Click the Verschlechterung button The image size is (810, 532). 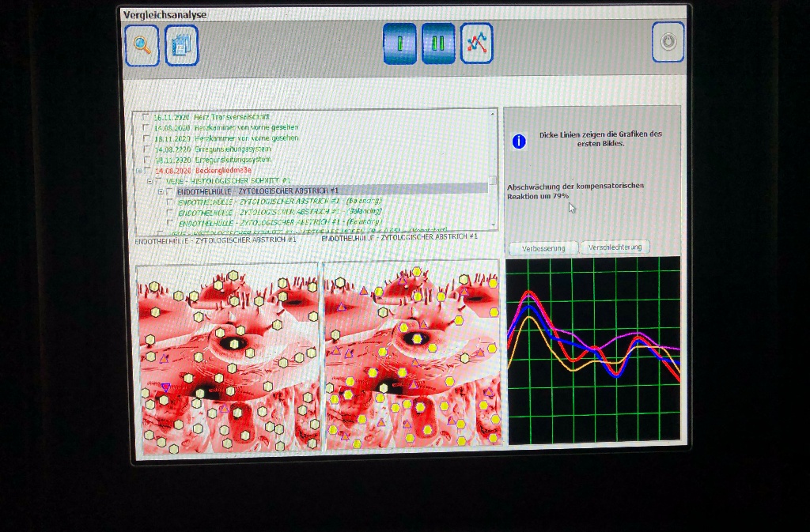[615, 247]
